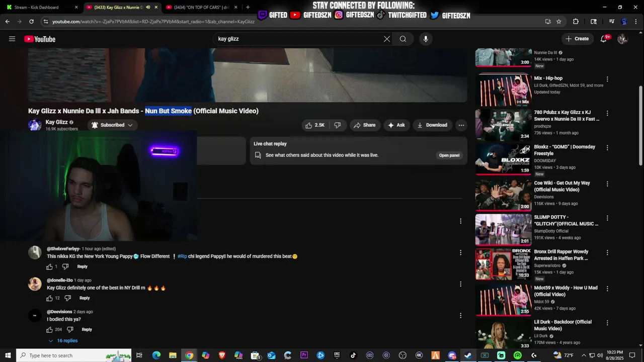Screen dimensions: 644x362
Task: Reply to @donelle-l3o comment
Action: click(x=85, y=298)
